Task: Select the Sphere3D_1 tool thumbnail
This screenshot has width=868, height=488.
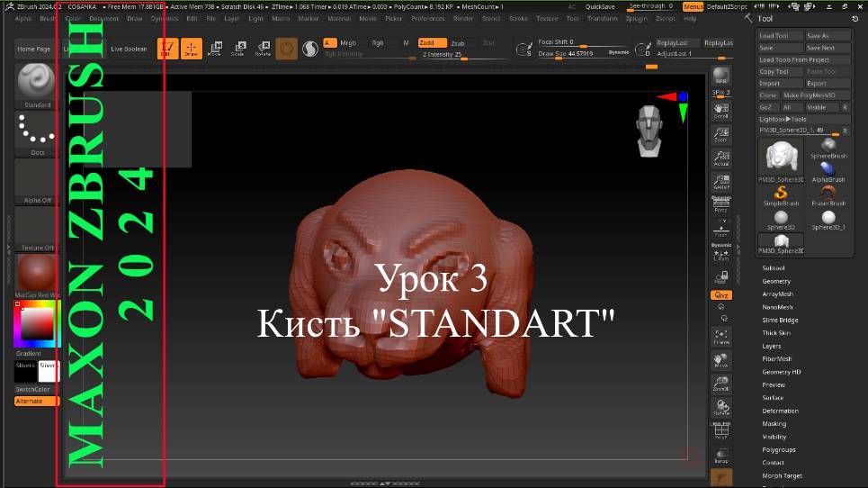Action: click(x=828, y=220)
